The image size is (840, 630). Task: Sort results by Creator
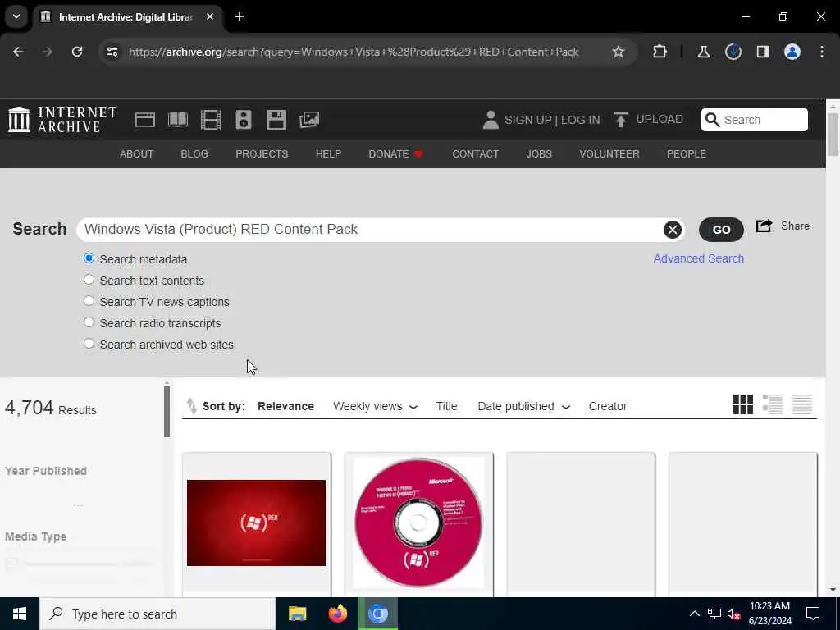[x=608, y=406]
